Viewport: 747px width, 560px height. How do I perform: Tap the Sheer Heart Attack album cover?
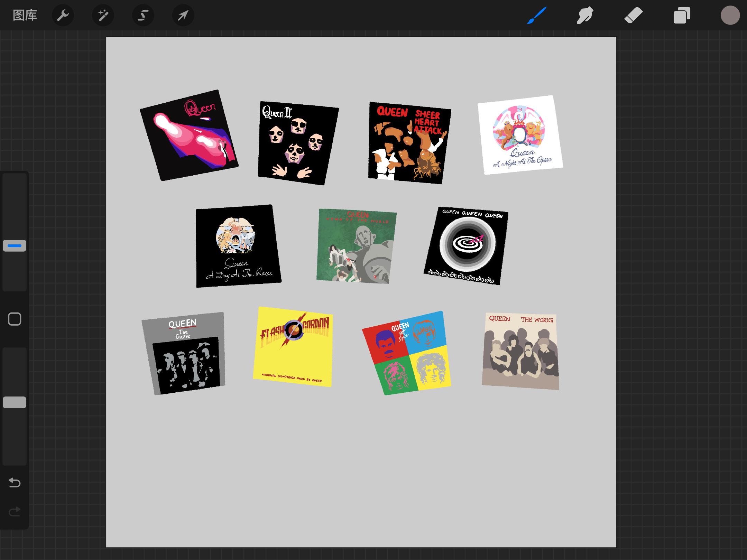[x=409, y=143]
